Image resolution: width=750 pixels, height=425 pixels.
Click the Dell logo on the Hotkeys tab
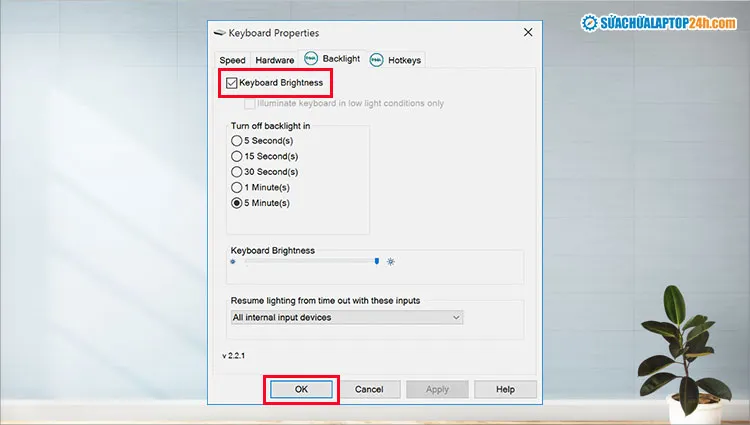click(x=377, y=59)
